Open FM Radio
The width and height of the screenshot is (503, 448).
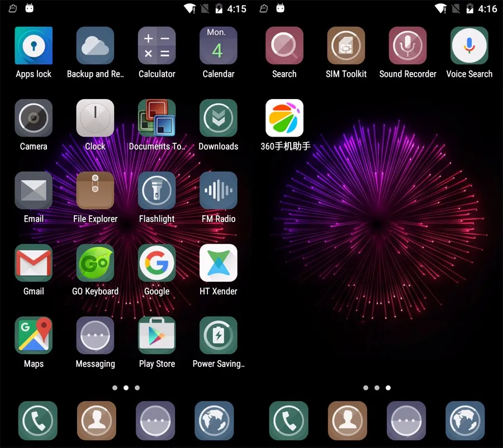tap(219, 191)
